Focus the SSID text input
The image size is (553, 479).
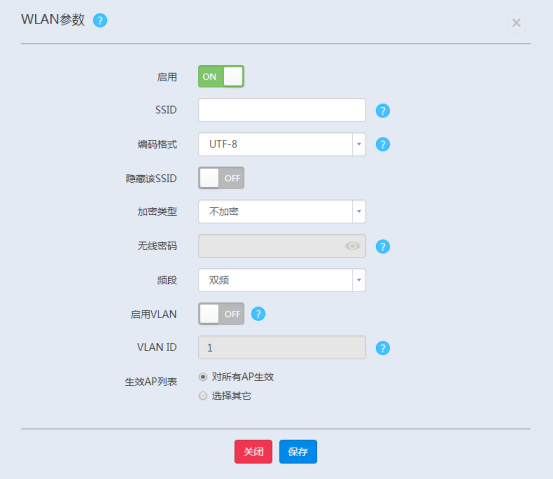pos(282,110)
